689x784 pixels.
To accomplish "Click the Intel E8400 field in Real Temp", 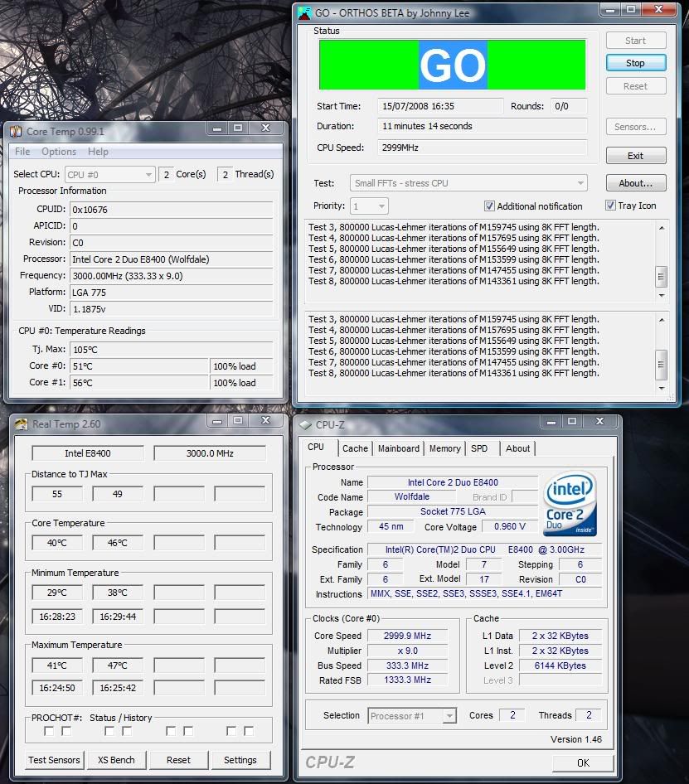I will tap(88, 453).
